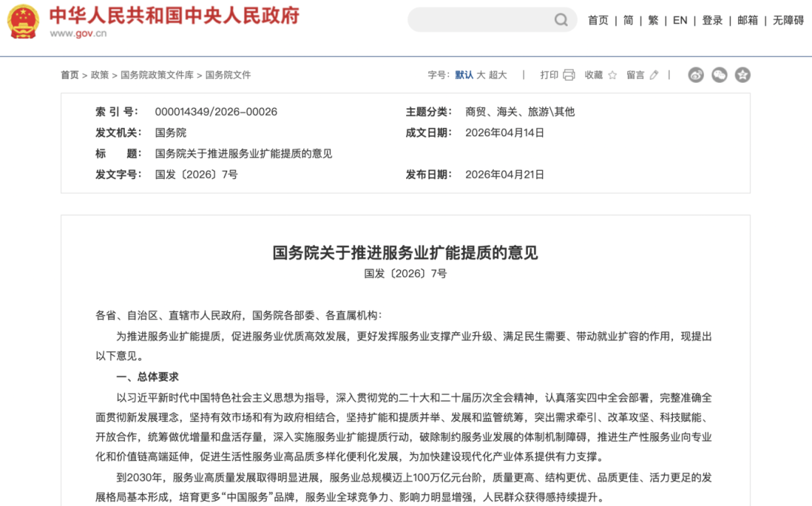Screen dimensions: 812x506
Task: Share the page to Weibo
Action: (x=695, y=75)
